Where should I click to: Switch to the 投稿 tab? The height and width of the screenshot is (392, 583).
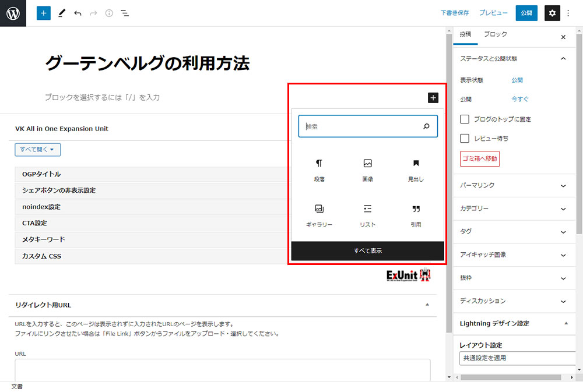pyautogui.click(x=465, y=35)
